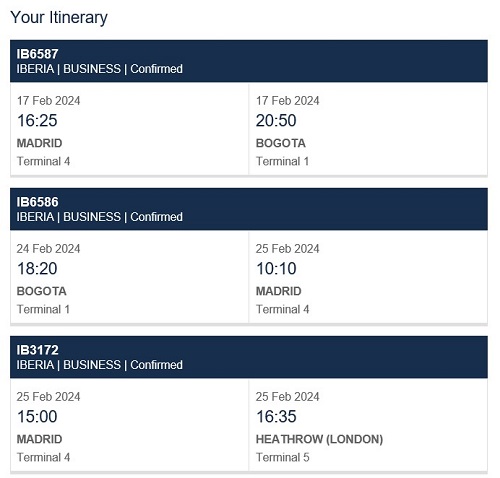500x478 pixels.
Task: Select the 16:25 Madrid departure time
Action: click(37, 120)
